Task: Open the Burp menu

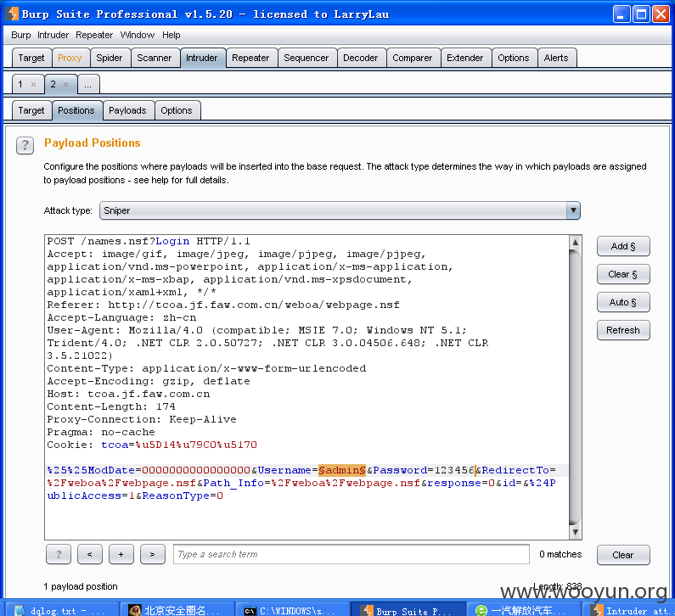Action: coord(20,36)
